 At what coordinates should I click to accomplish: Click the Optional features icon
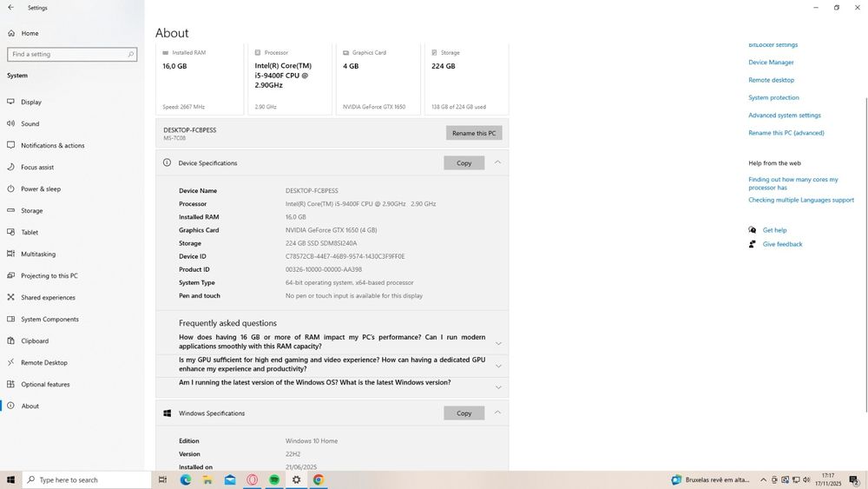click(x=10, y=384)
